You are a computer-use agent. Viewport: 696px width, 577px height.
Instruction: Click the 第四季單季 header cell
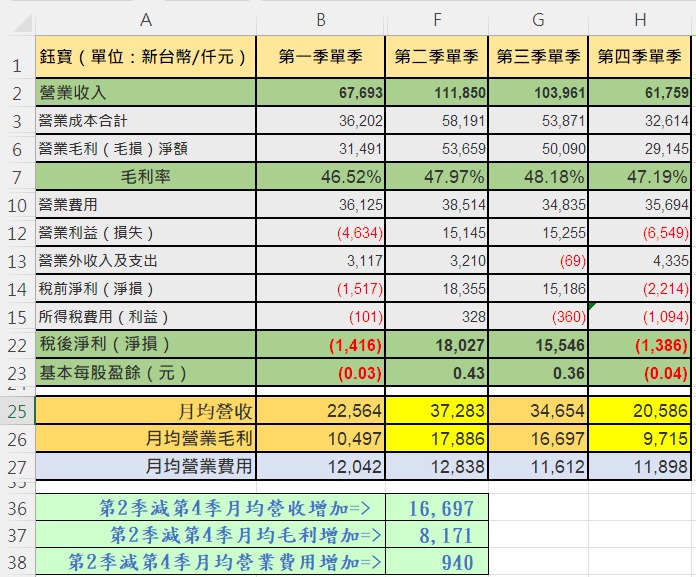[640, 57]
